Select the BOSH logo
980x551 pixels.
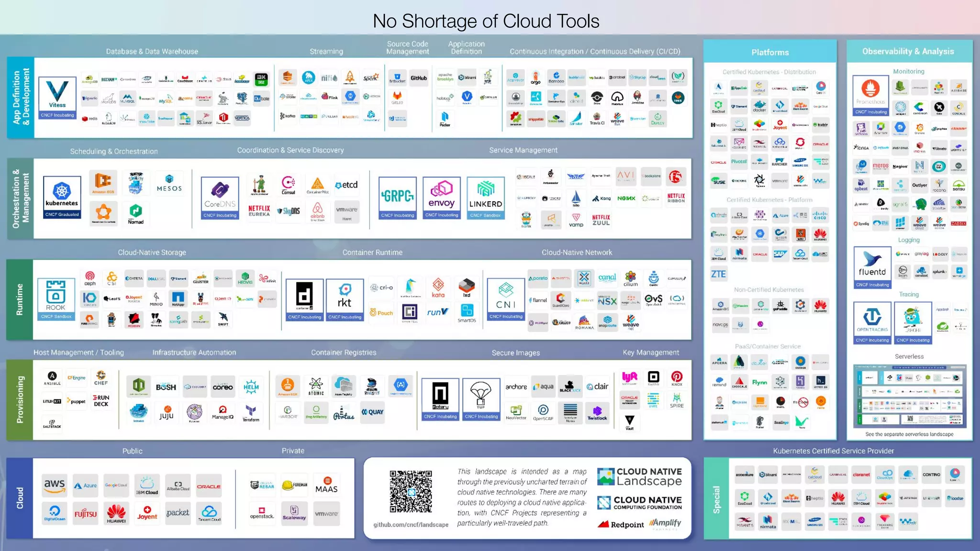point(166,387)
